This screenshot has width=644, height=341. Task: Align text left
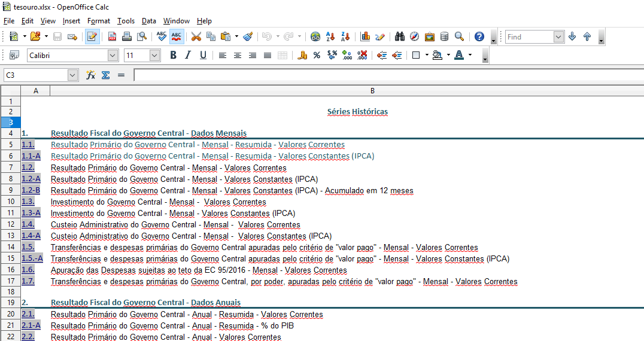click(223, 55)
